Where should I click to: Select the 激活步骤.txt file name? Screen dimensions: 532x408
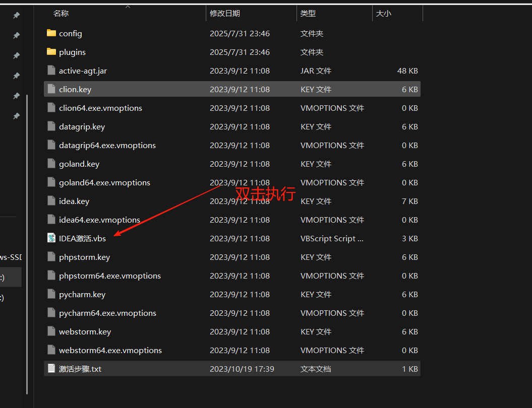80,369
